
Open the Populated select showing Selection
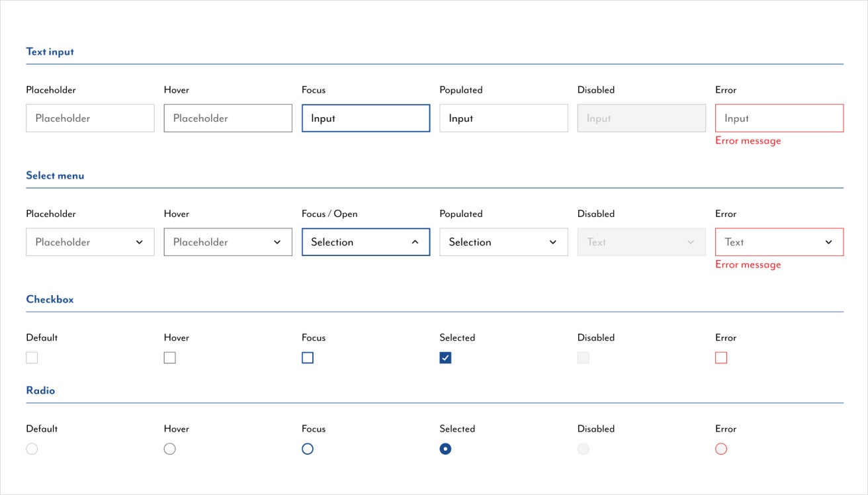(503, 242)
